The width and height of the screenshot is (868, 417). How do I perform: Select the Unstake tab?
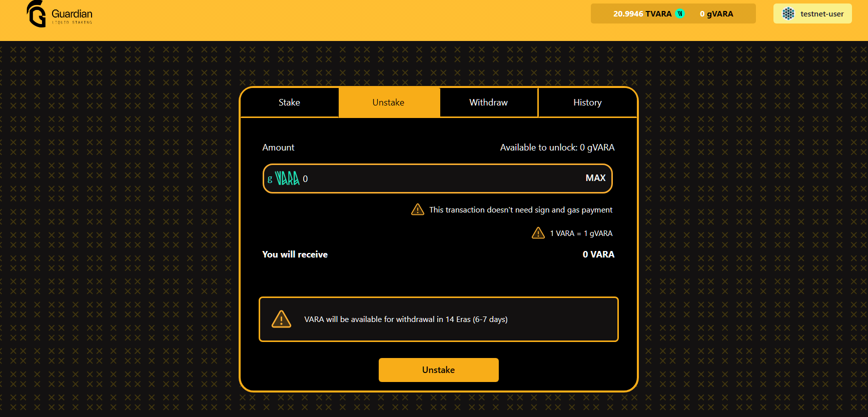point(388,102)
